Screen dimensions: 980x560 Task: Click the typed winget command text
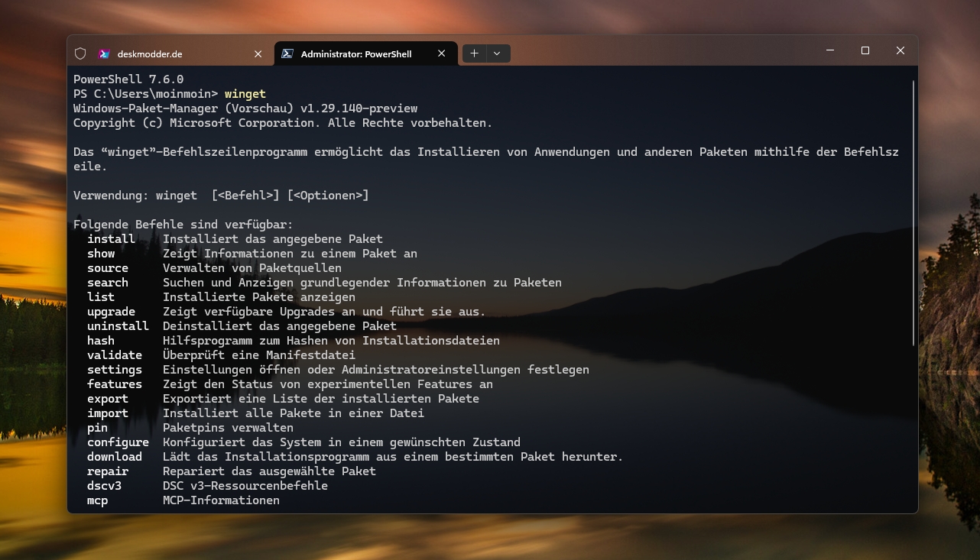point(245,94)
